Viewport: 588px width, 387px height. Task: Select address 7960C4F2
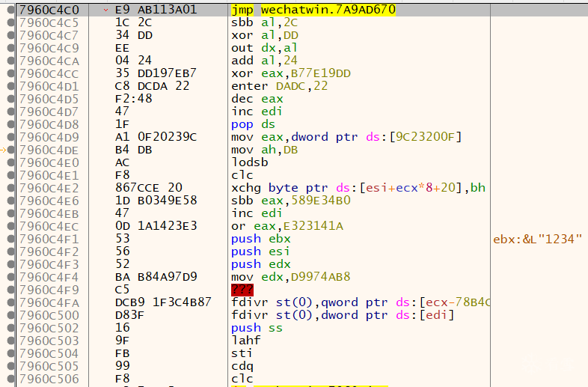[49, 252]
